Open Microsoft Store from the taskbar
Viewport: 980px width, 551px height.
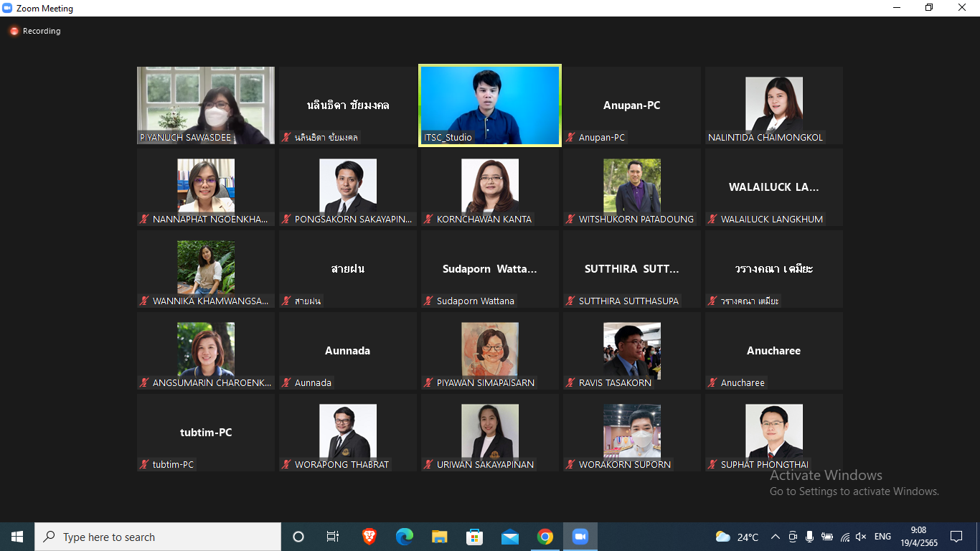[475, 537]
